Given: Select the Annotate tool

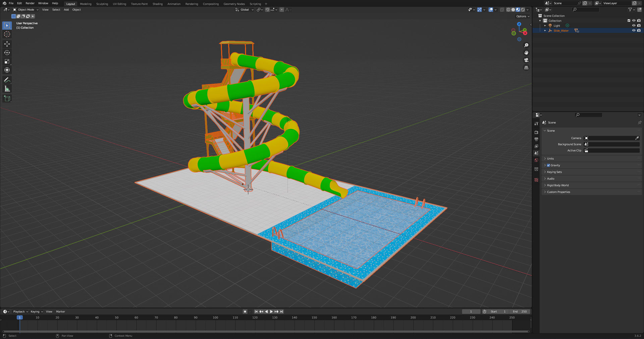Looking at the screenshot, I should (7, 80).
